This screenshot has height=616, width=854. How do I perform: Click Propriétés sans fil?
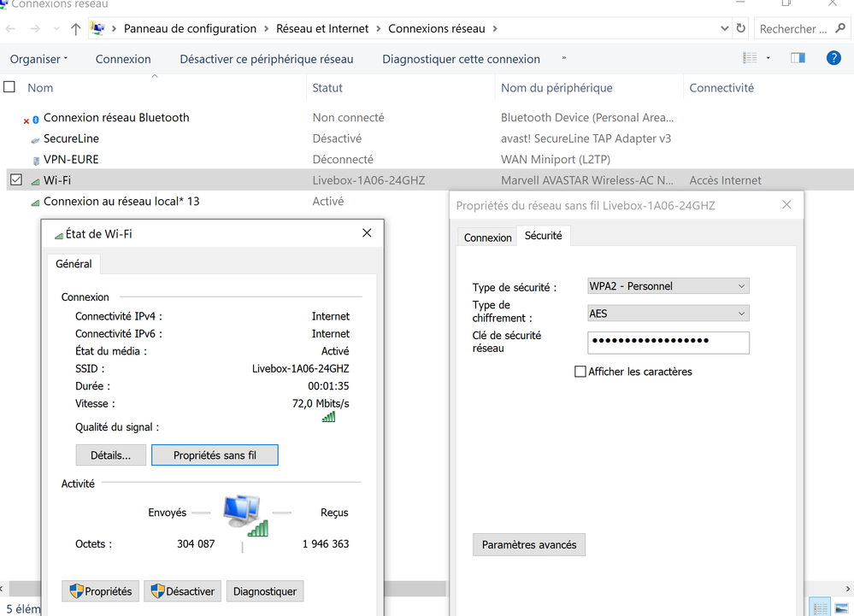(215, 455)
